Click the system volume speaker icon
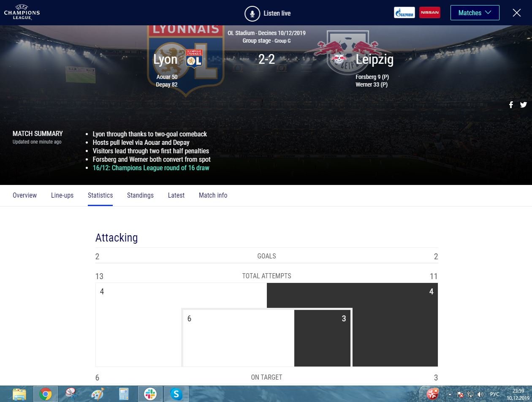The width and height of the screenshot is (532, 402). pyautogui.click(x=480, y=394)
